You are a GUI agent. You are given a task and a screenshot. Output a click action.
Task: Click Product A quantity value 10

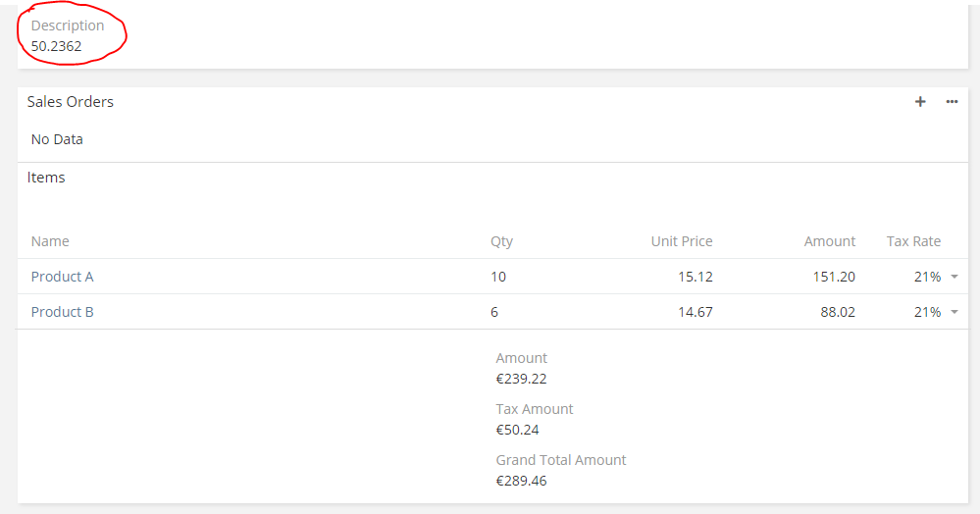pos(498,277)
